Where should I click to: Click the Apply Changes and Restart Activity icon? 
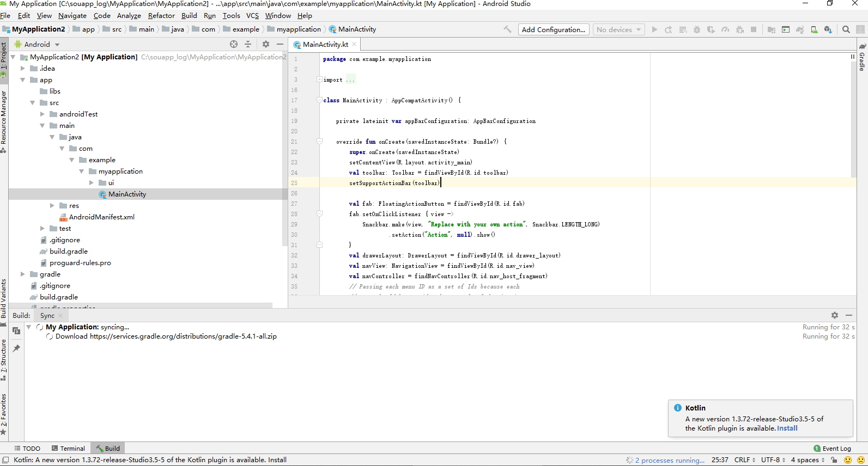click(669, 29)
